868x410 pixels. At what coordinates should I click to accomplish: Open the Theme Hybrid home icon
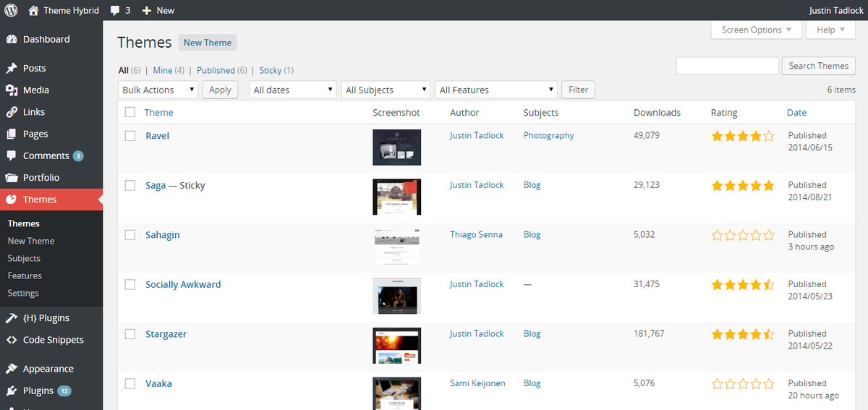[x=33, y=10]
